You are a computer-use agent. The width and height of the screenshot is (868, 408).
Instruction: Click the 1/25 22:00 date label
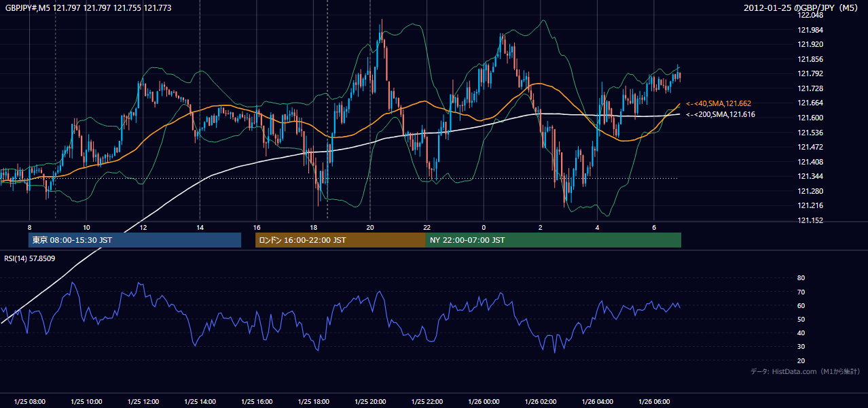(x=427, y=402)
